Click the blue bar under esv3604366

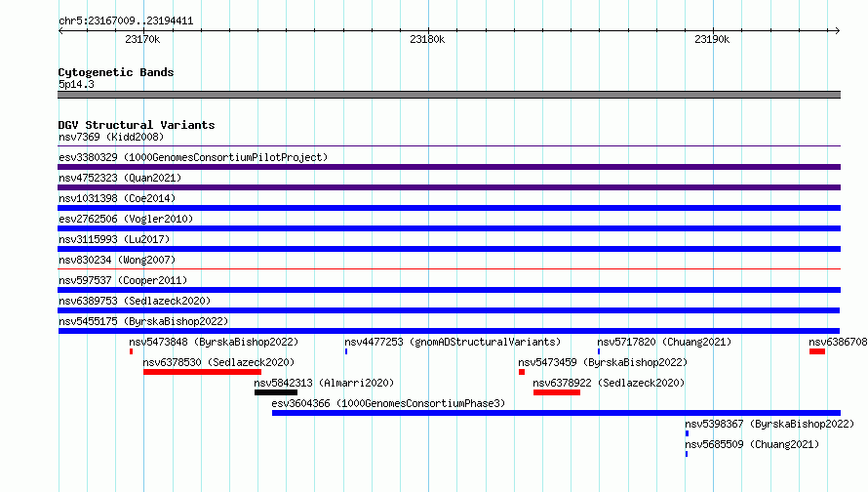(556, 413)
